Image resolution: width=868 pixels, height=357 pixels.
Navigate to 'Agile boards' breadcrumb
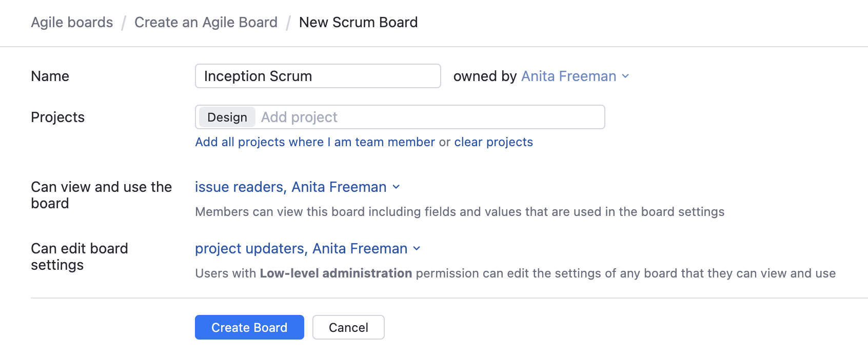point(72,22)
